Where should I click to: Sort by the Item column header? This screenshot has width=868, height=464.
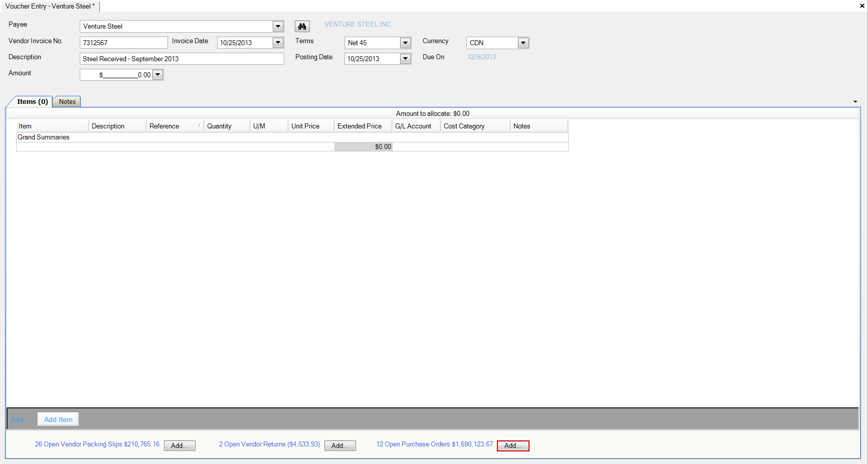(x=52, y=126)
